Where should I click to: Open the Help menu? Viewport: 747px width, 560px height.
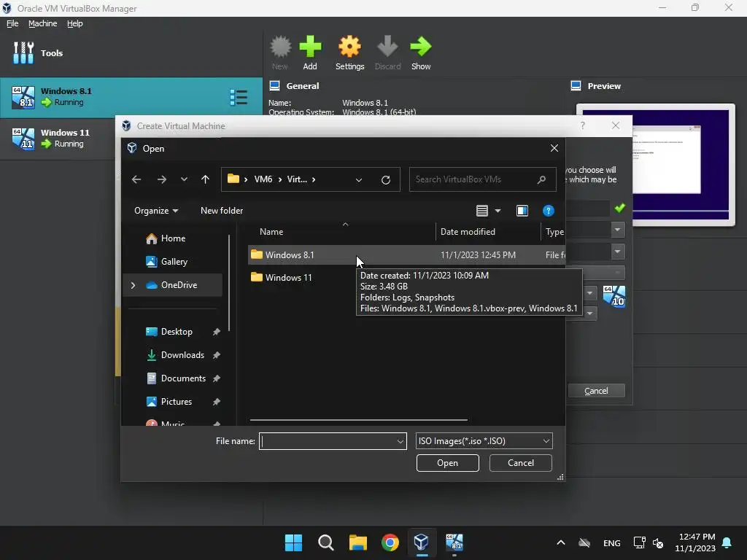(x=75, y=23)
